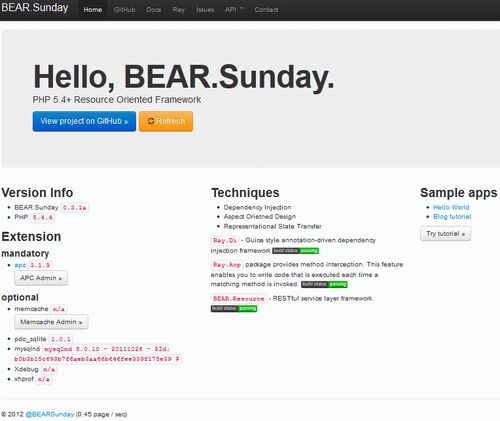Image resolution: width=500 pixels, height=421 pixels.
Task: Go to GitHub in the navigation bar
Action: pyautogui.click(x=124, y=10)
